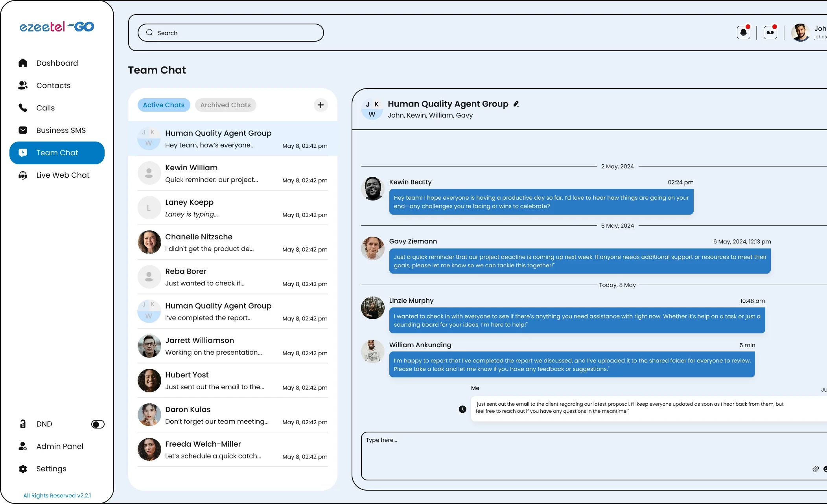Select the Calls icon in the sidebar

(23, 108)
